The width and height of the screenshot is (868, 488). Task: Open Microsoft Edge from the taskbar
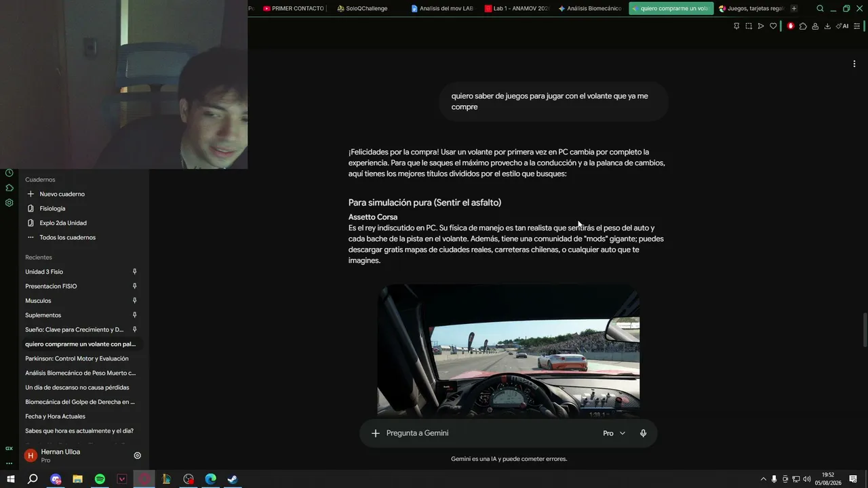click(x=210, y=479)
